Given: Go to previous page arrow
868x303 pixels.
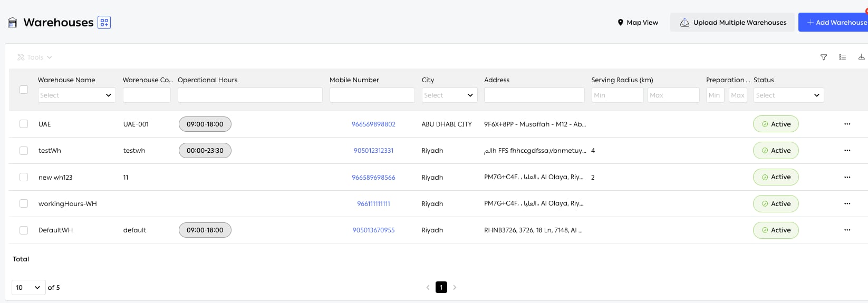Looking at the screenshot, I should coord(428,287).
